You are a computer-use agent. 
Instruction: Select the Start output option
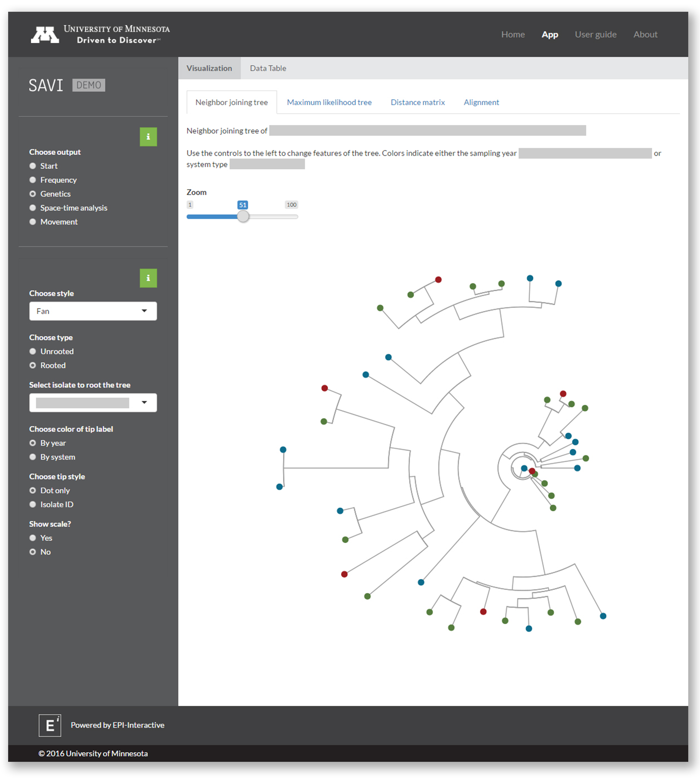coord(32,166)
